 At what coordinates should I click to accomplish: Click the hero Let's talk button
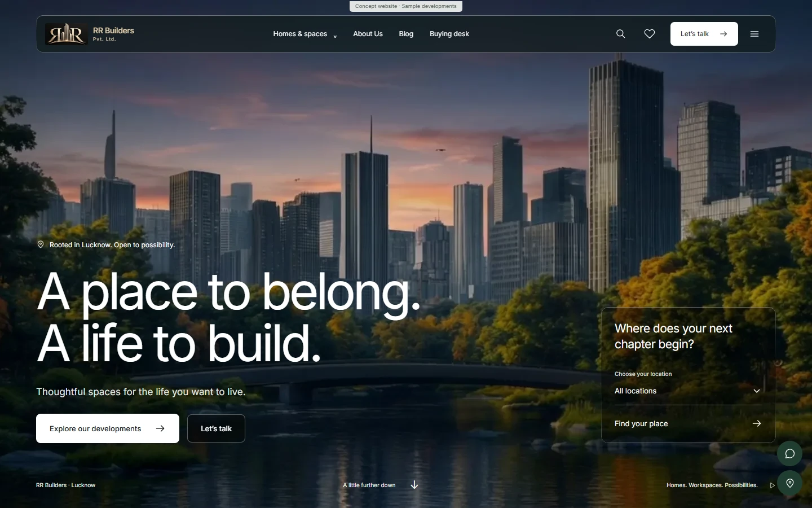[x=216, y=428]
